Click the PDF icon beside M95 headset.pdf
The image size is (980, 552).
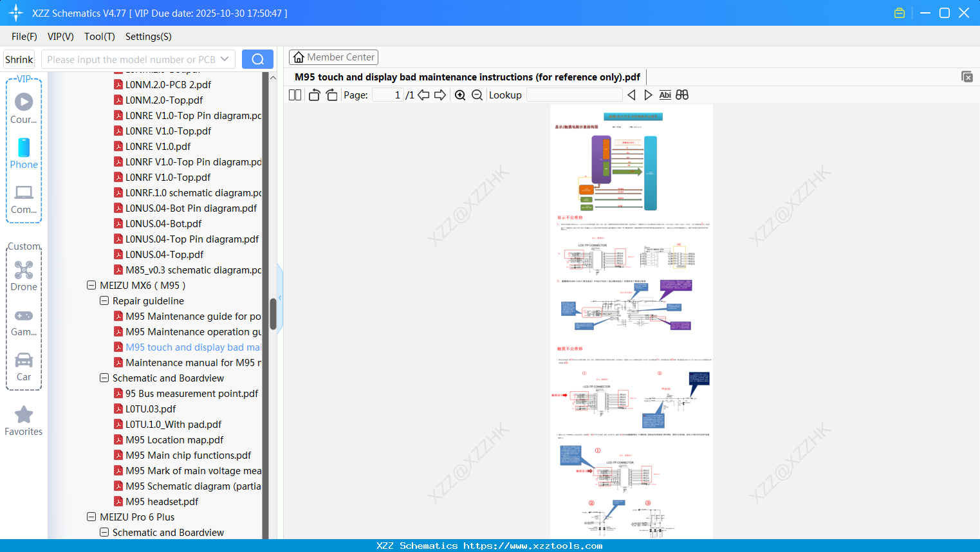point(118,501)
